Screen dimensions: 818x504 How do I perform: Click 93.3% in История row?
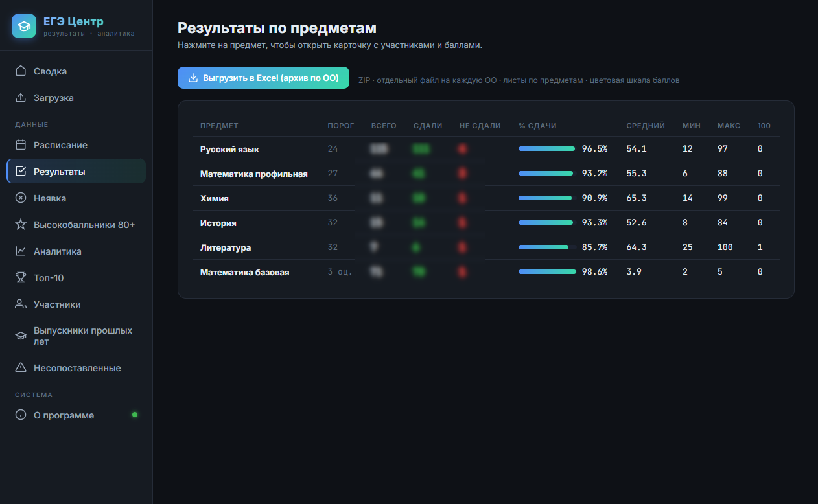[594, 223]
